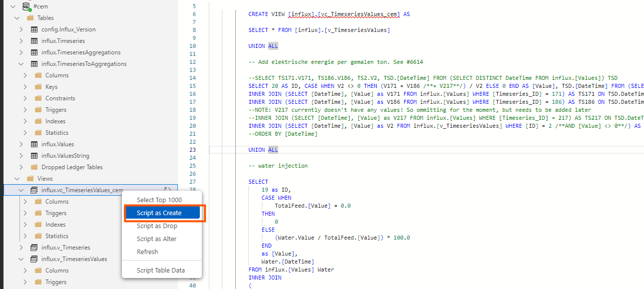Viewport: 644px width, 289px height.
Task: Click the config.Influx_Version table icon
Action: pos(34,29)
